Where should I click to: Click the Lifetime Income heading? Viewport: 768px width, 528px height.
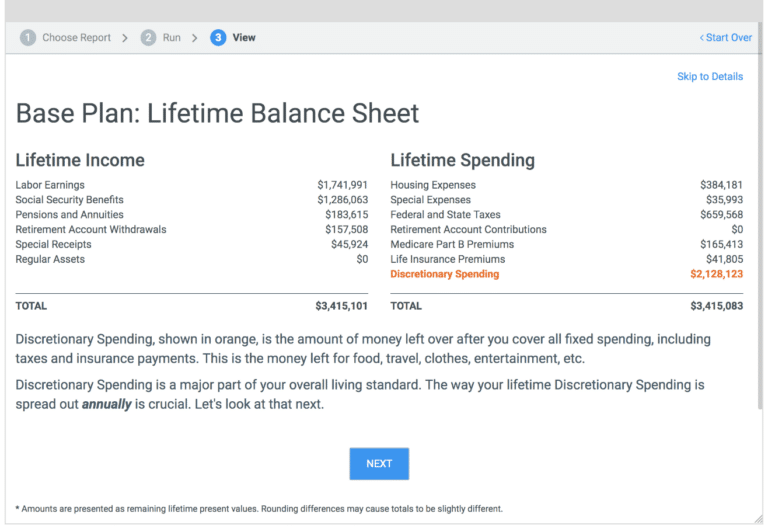(x=80, y=160)
